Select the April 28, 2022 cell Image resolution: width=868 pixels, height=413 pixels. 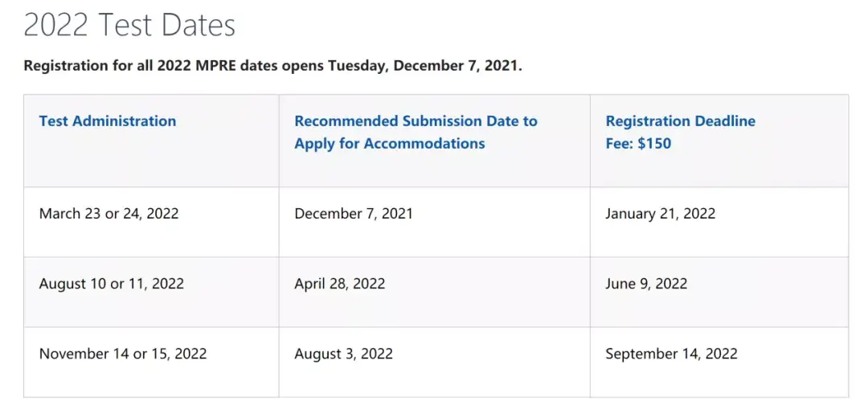(339, 284)
